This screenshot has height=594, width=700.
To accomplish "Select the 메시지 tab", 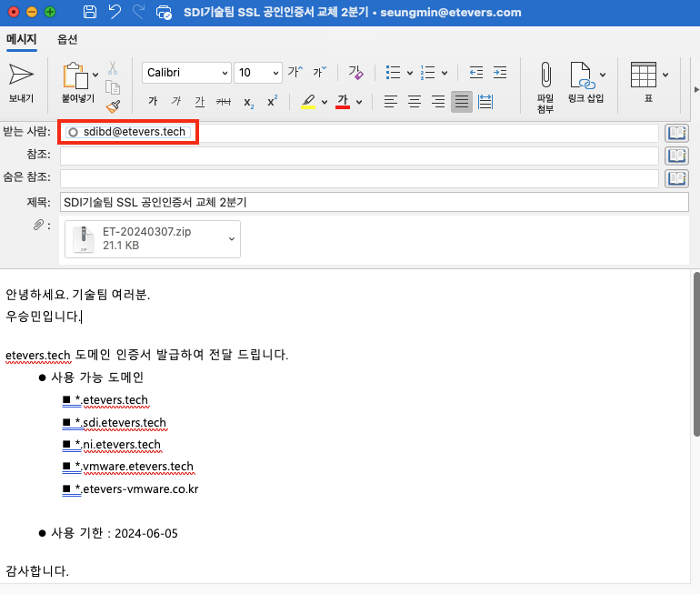I will click(22, 39).
